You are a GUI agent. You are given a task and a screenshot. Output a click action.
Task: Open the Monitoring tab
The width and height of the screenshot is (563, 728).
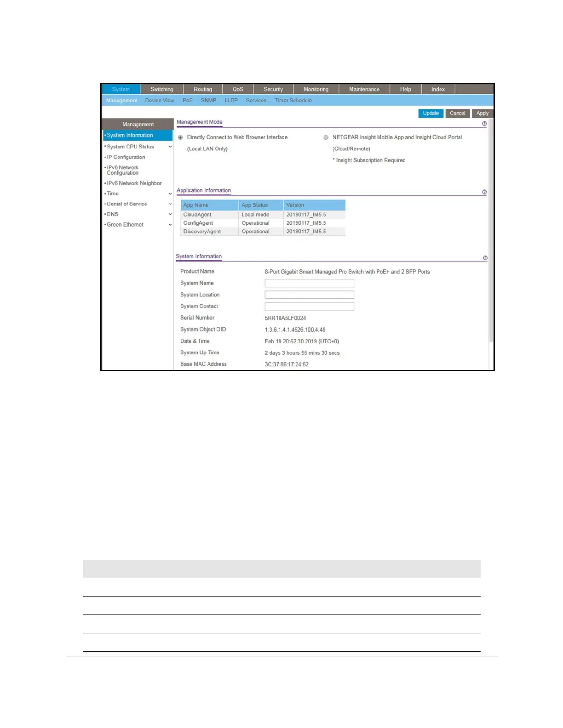(x=316, y=89)
